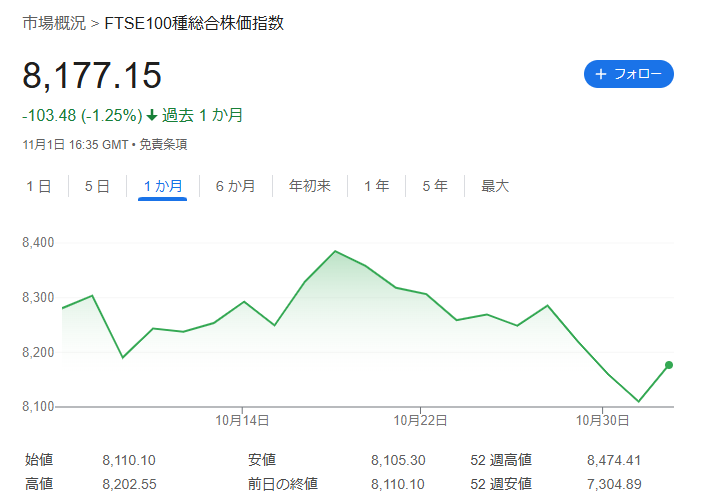The width and height of the screenshot is (708, 499).
Task: Click the 高値 value 8,202.55
Action: coord(129,484)
